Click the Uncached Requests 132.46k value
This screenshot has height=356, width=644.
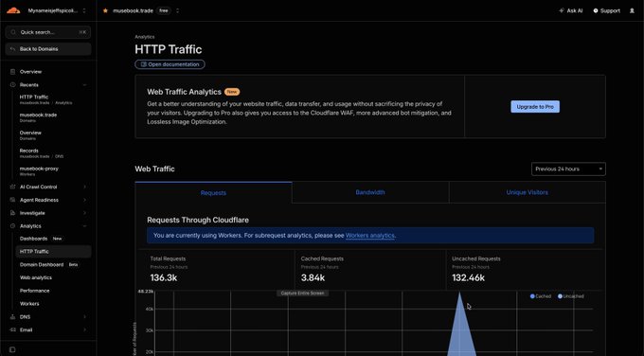468,277
